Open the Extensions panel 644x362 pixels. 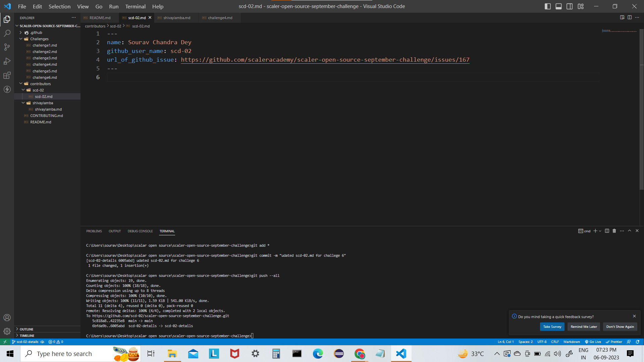pos(7,75)
